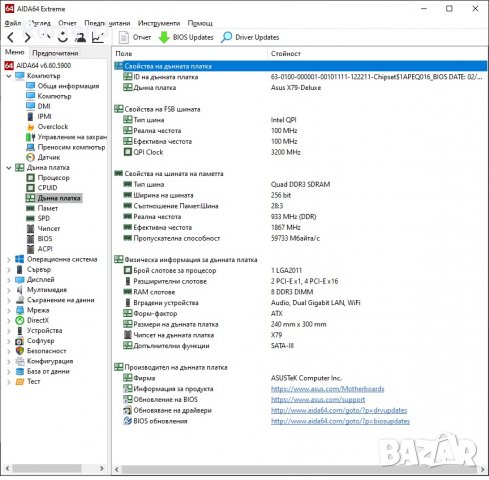Click the SPD icon in tree
This screenshot has height=480, width=489.
(x=30, y=218)
